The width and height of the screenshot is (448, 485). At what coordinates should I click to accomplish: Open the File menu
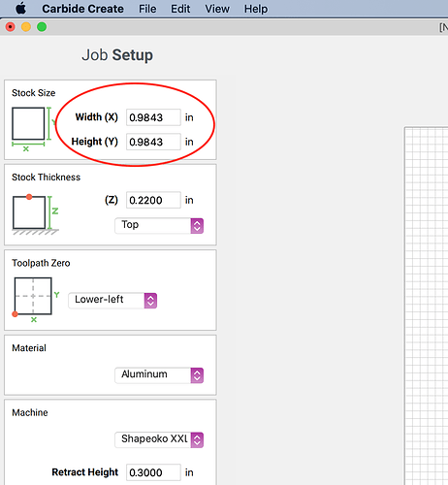pos(147,9)
